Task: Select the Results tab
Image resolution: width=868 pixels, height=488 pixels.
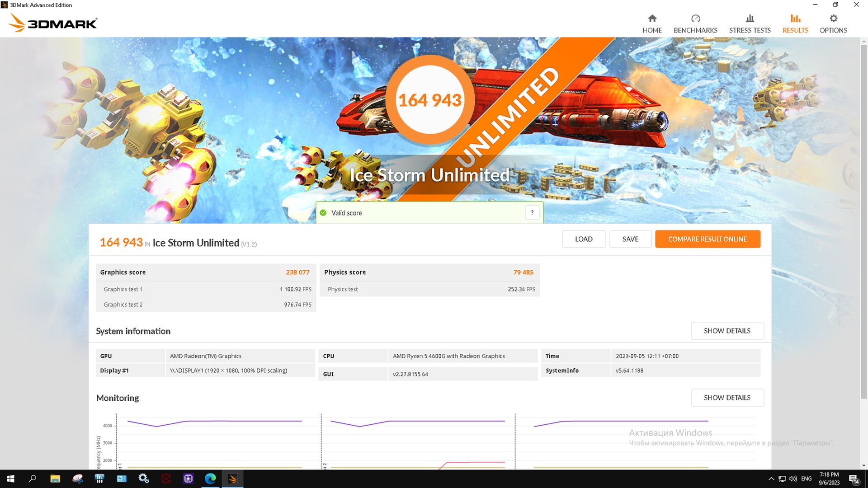Action: pyautogui.click(x=795, y=24)
